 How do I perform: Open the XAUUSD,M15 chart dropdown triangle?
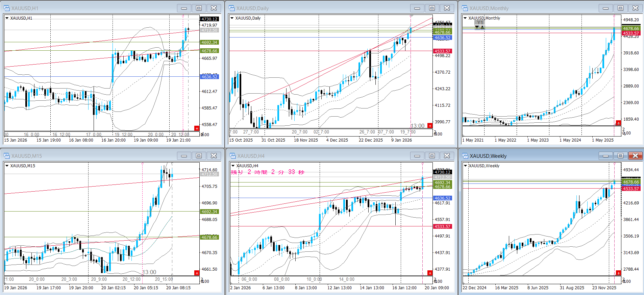click(7, 166)
